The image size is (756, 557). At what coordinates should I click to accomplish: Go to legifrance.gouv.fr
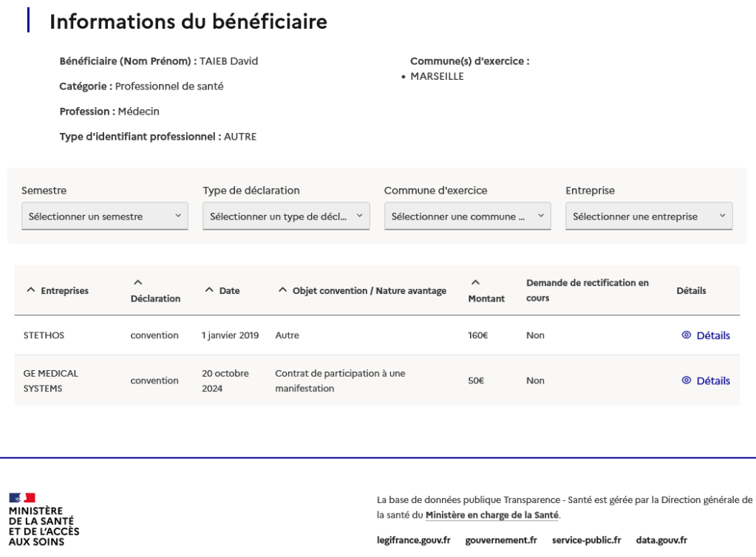413,540
